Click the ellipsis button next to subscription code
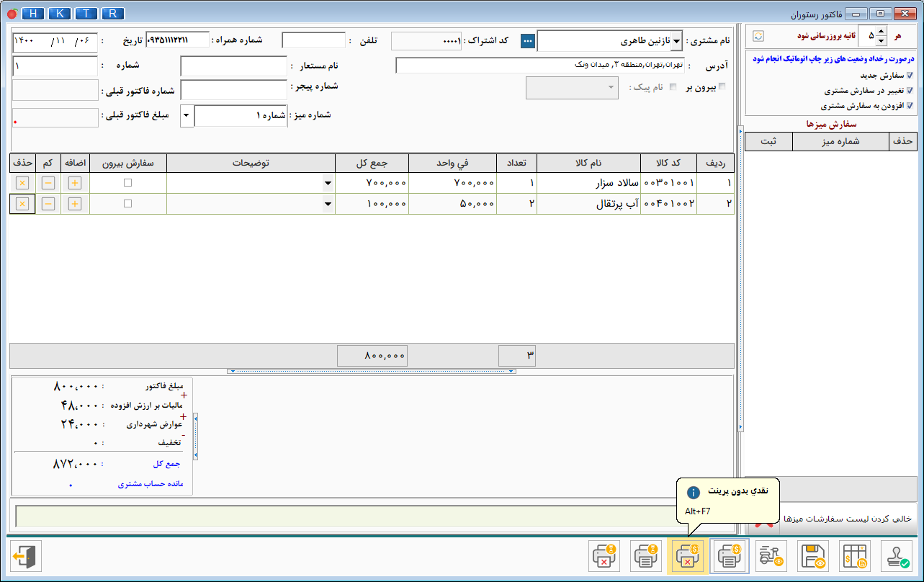Viewport: 924px width, 582px height. tap(529, 41)
